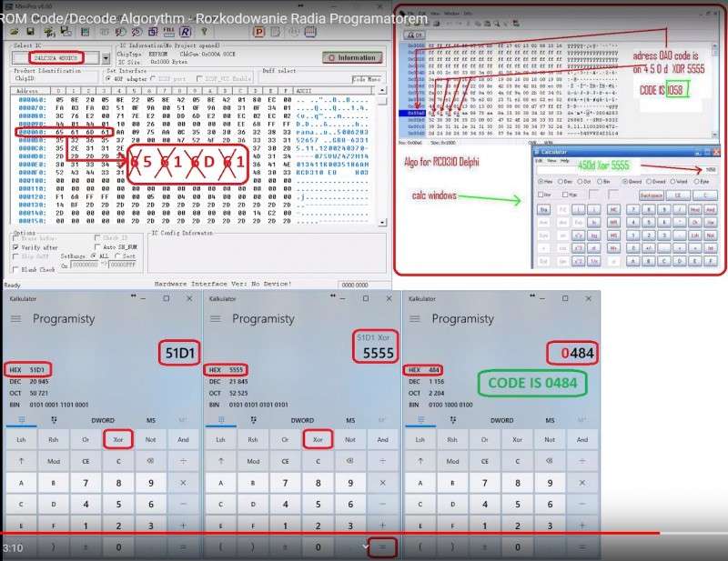
Task: Change DWORD word size in right Kalkulator (0484)
Action: tap(502, 420)
